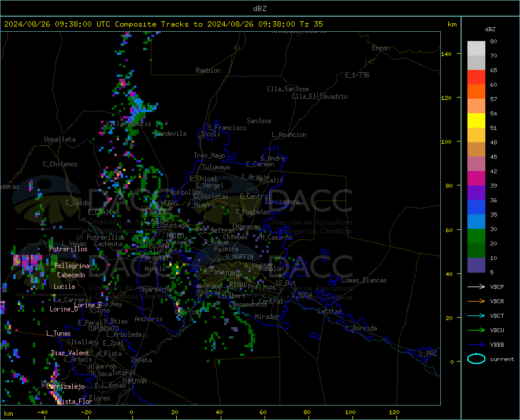Select the 80 dBZ light gray swatch
520x420 pixels.
point(476,49)
